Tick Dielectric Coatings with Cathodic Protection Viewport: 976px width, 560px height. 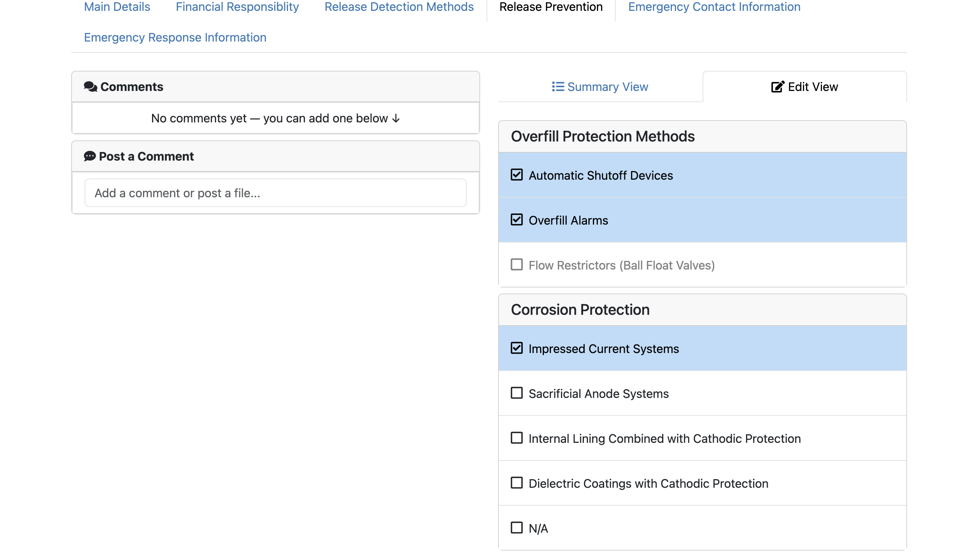coord(516,483)
